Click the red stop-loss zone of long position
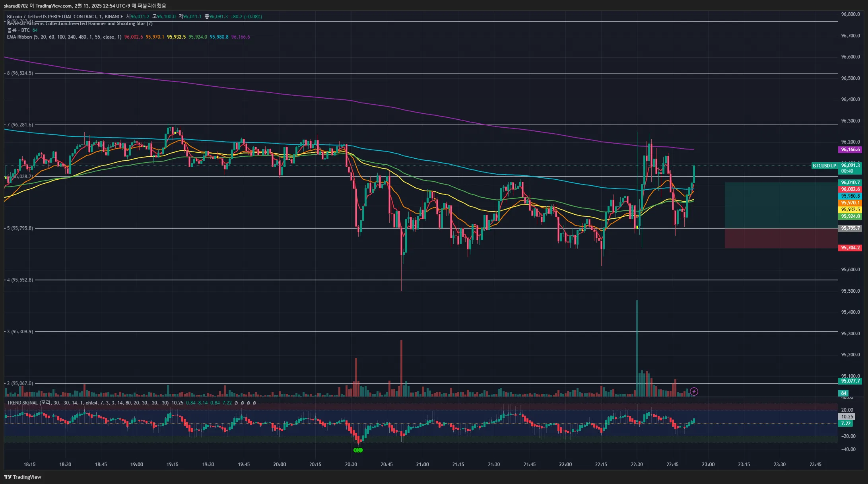The image size is (868, 484). point(781,238)
